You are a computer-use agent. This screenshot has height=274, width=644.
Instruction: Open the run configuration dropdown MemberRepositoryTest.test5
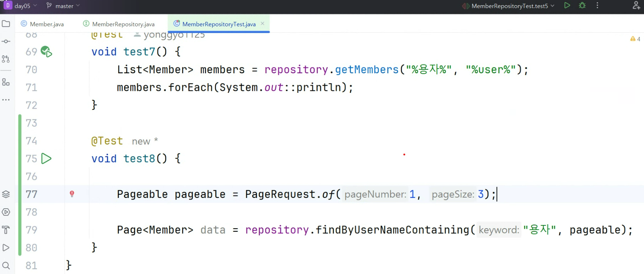pos(509,6)
